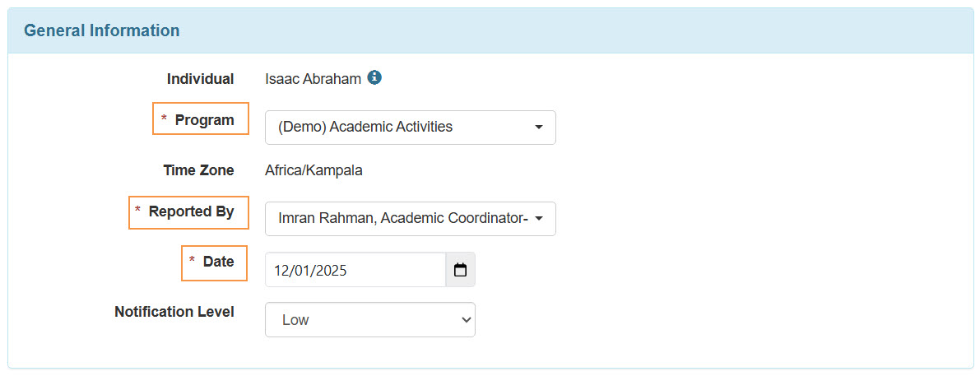Click the Reported By caret arrow
The height and width of the screenshot is (376, 980).
(x=539, y=219)
